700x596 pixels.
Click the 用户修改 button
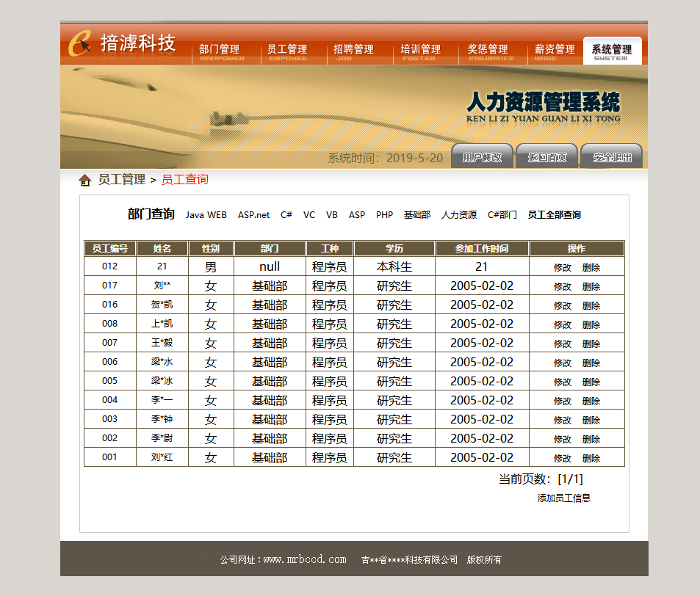coord(482,156)
